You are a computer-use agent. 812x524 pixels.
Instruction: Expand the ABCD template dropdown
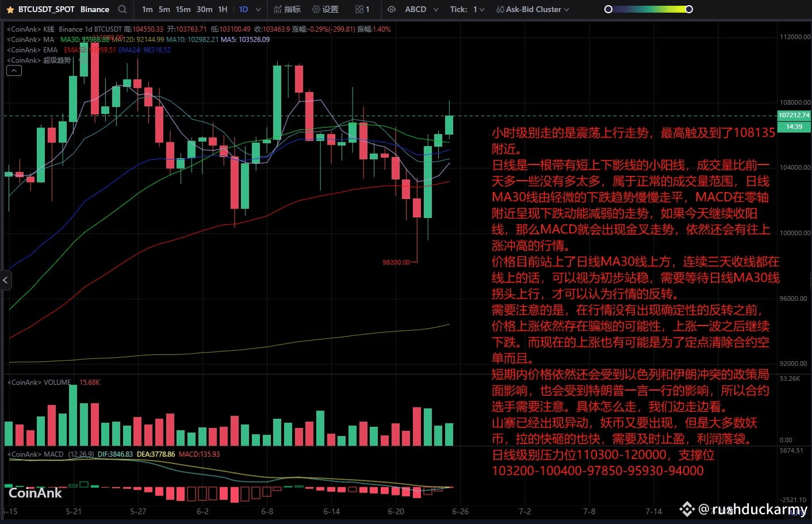[422, 9]
